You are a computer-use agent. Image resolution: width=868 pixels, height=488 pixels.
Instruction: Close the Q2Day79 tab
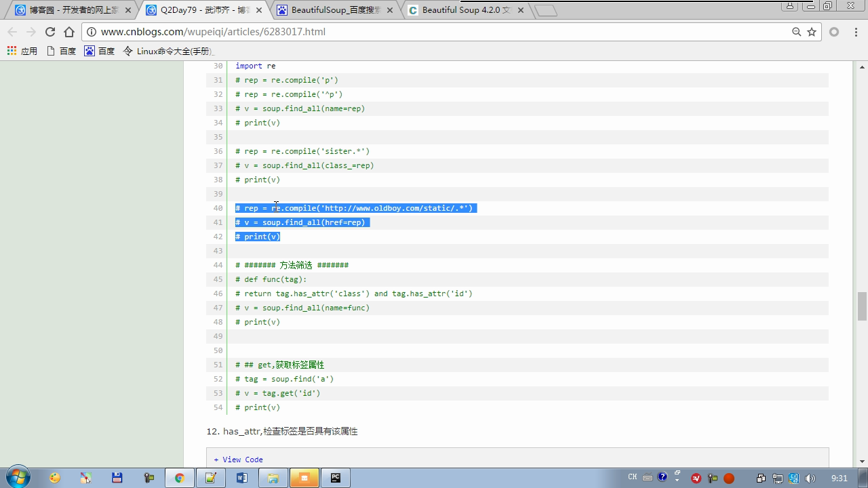(x=259, y=10)
